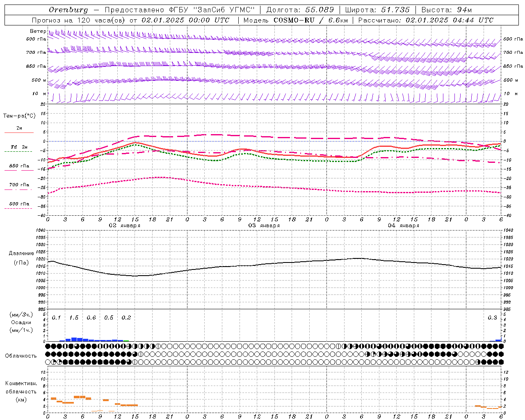Click the '03 января' date label
The height and width of the screenshot is (420, 525).
(264, 226)
